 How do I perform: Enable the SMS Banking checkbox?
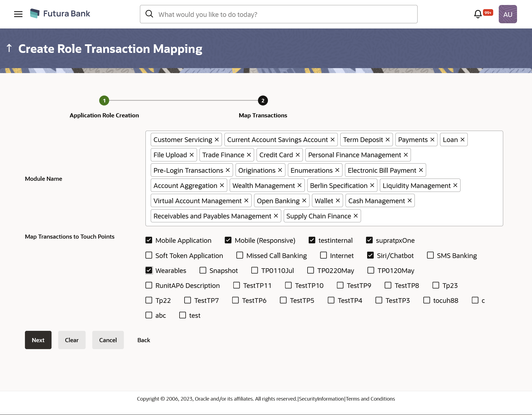click(430, 255)
